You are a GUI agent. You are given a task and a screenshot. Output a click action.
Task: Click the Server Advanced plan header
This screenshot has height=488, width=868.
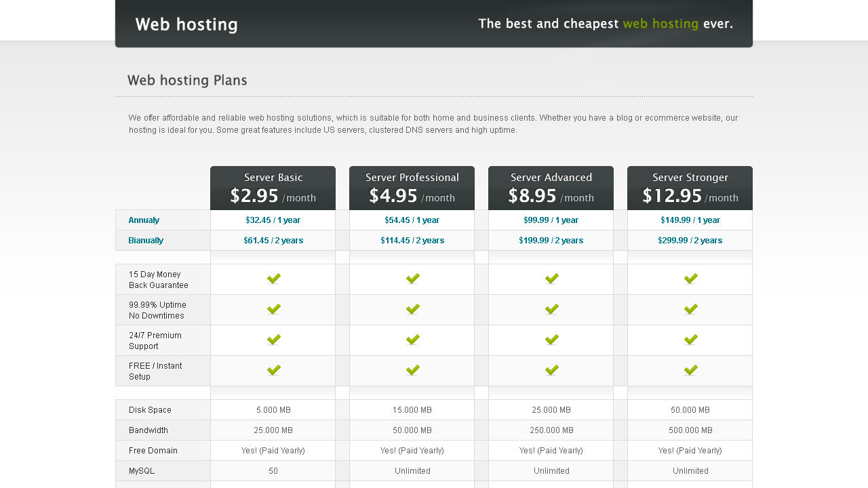[x=551, y=177]
